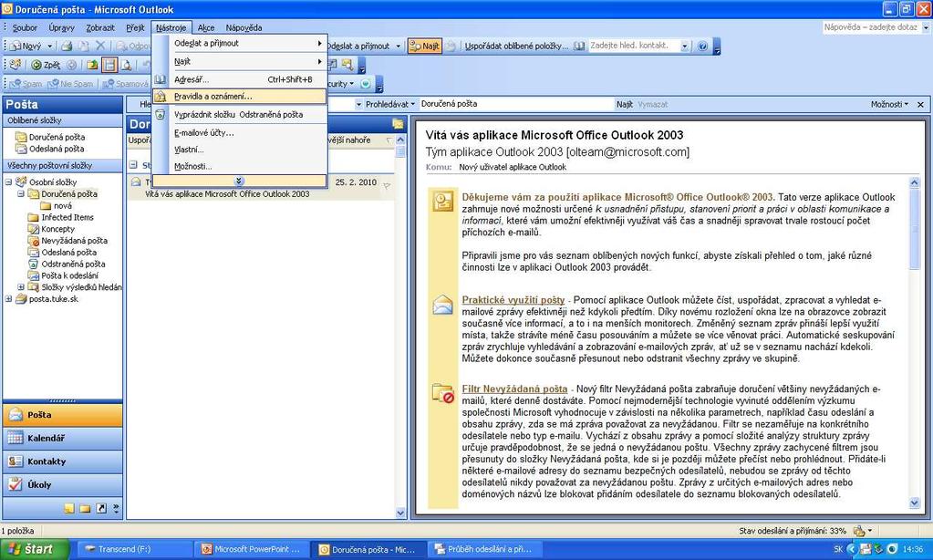
Task: Open the Akce menu
Action: 206,27
